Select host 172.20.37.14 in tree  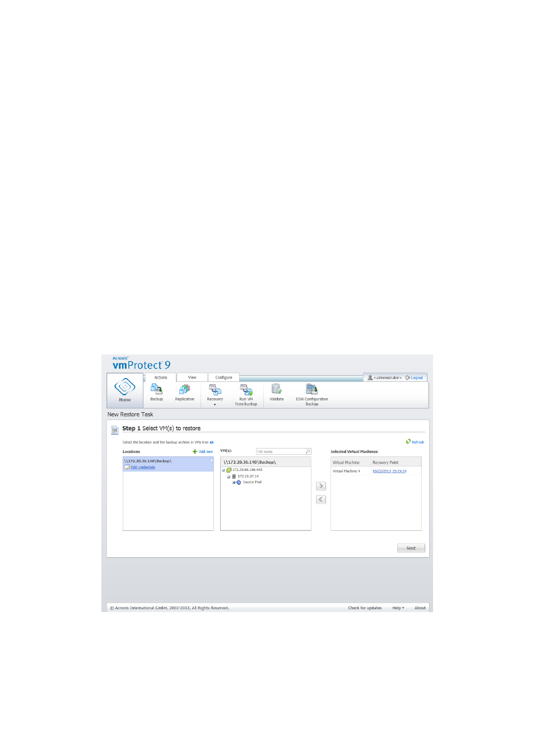click(x=248, y=476)
